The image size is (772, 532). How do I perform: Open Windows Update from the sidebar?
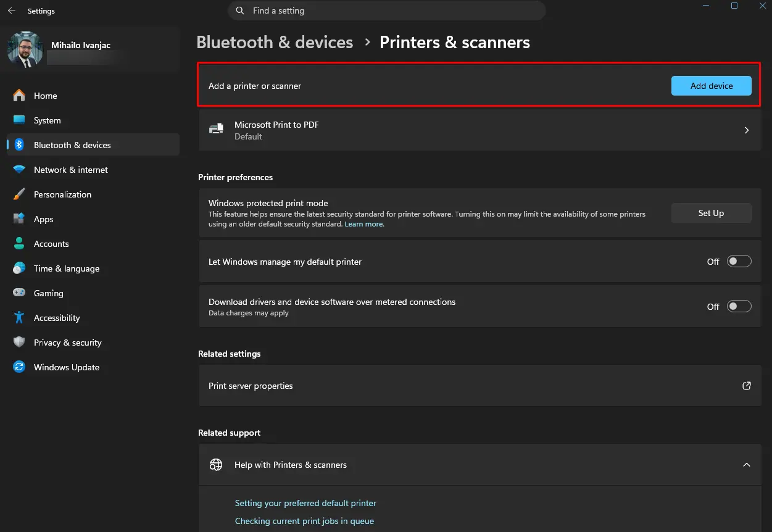pyautogui.click(x=66, y=367)
